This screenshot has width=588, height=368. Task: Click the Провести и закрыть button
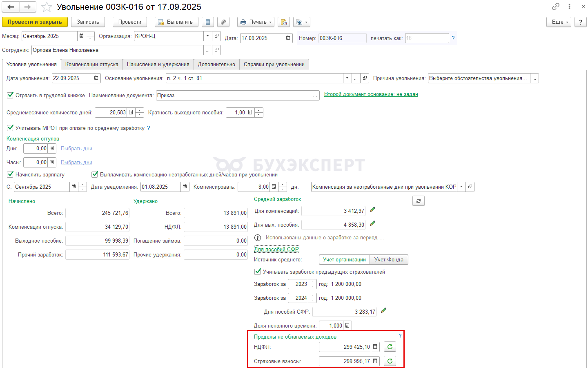tap(35, 22)
